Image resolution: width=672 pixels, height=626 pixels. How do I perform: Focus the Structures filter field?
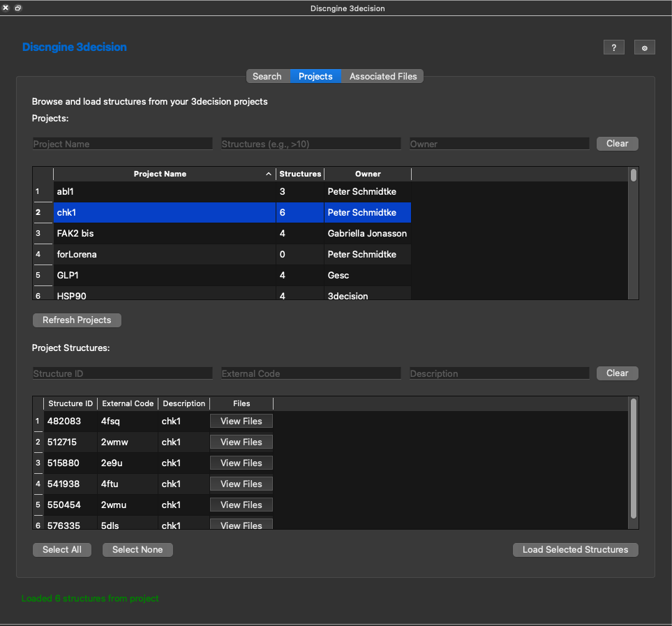(311, 144)
